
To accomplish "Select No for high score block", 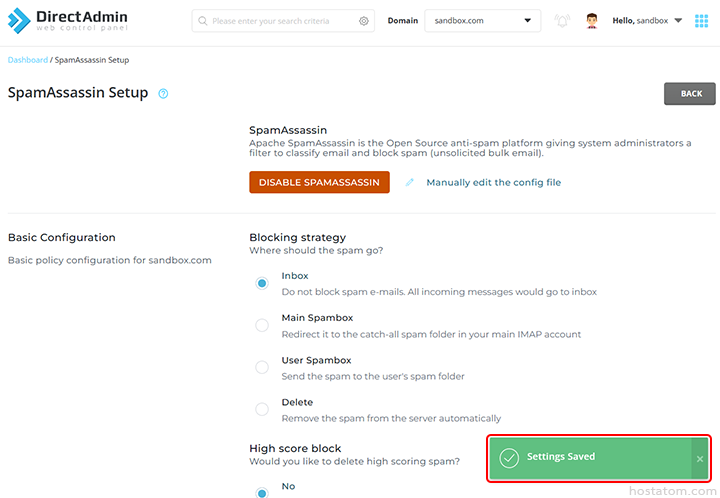I will pyautogui.click(x=262, y=492).
